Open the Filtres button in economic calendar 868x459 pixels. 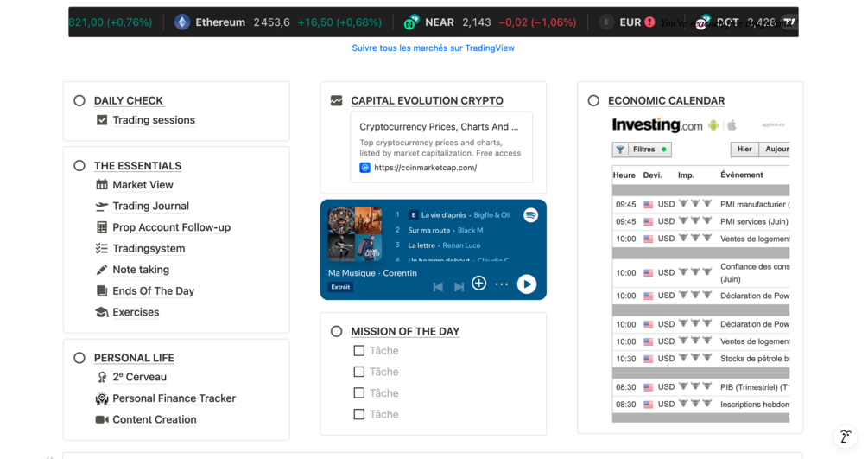tap(642, 150)
